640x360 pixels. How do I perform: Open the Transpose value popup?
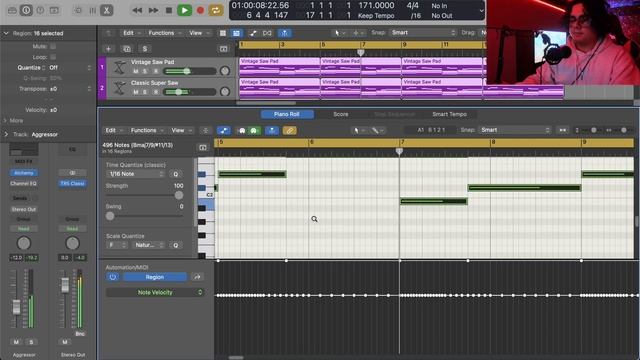point(69,89)
